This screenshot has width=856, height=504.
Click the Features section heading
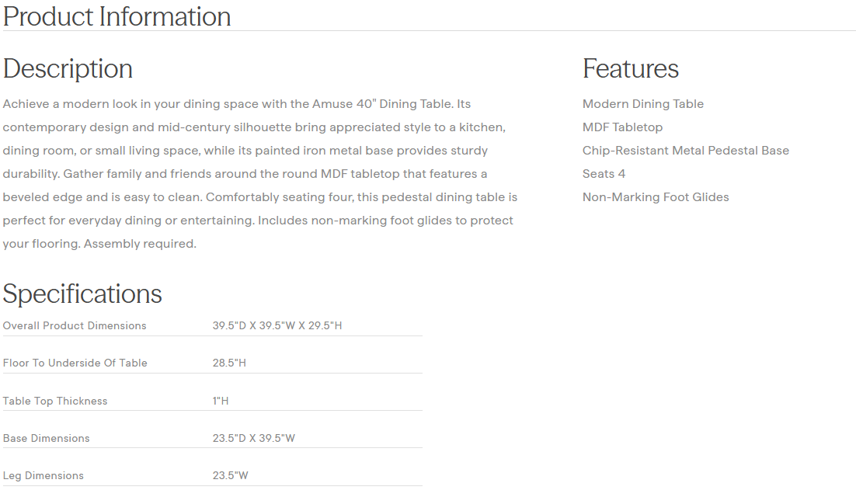pos(630,68)
